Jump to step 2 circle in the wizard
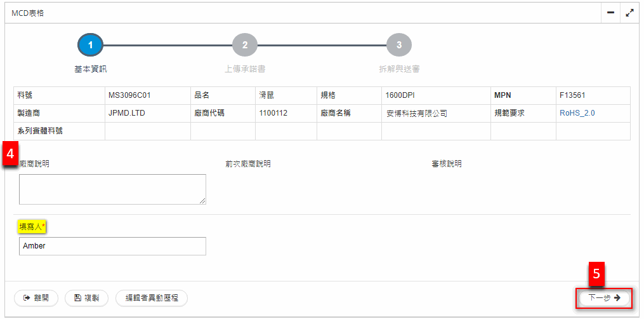Viewport: 644px width, 319px height. pos(245,45)
